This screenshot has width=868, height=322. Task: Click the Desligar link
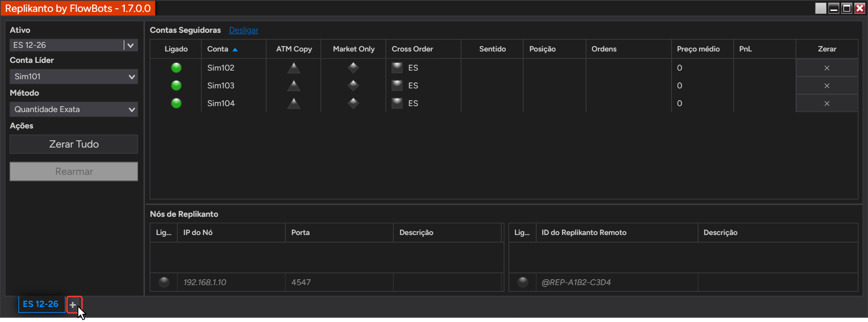point(243,30)
